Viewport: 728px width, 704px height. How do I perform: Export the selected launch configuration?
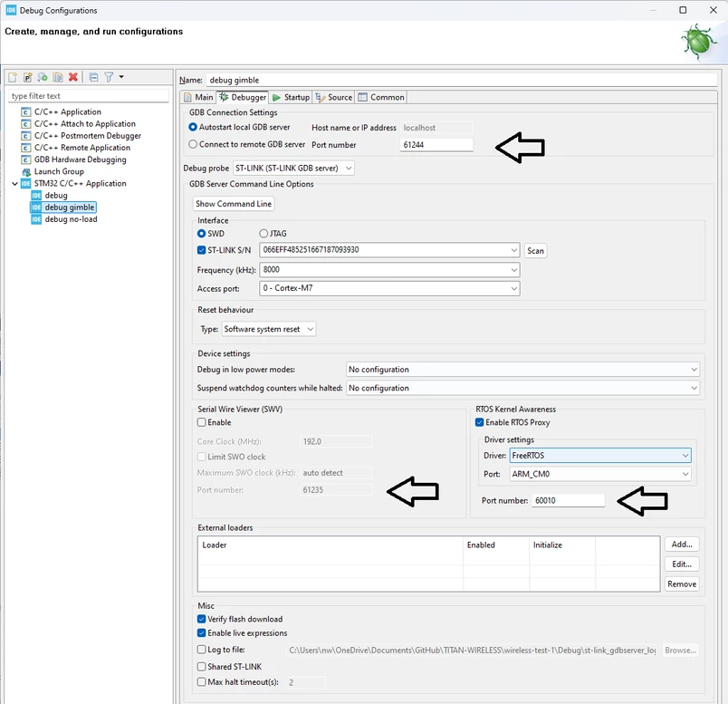[x=43, y=77]
